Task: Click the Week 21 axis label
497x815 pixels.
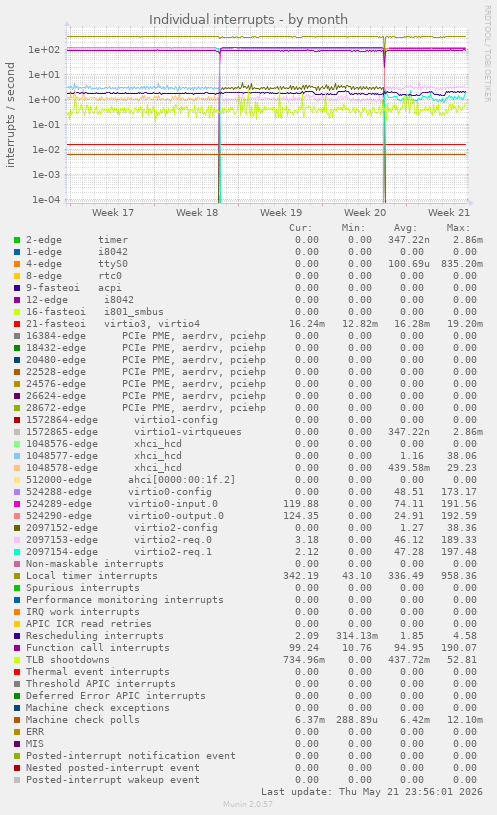Action: [449, 213]
